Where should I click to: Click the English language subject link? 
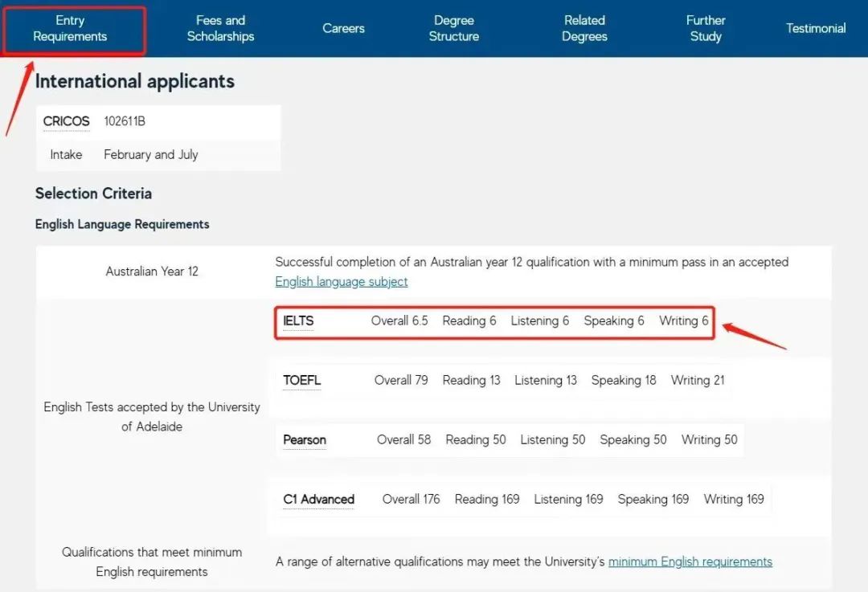click(342, 281)
